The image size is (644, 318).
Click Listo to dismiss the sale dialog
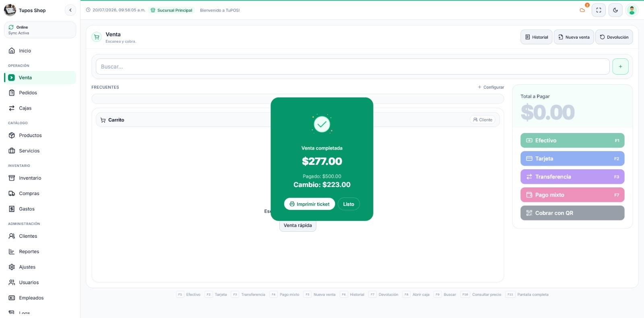349,204
